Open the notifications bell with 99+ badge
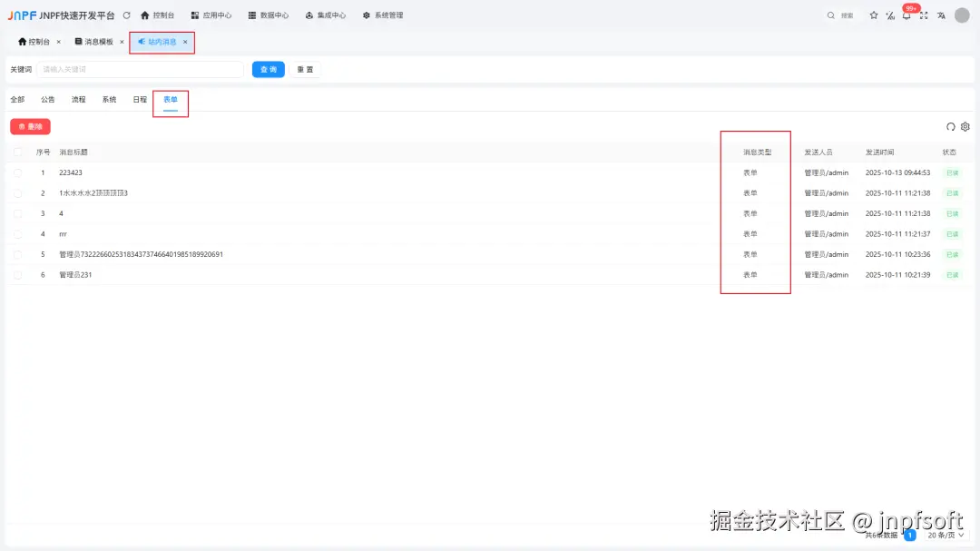The width and height of the screenshot is (980, 551). (x=906, y=15)
